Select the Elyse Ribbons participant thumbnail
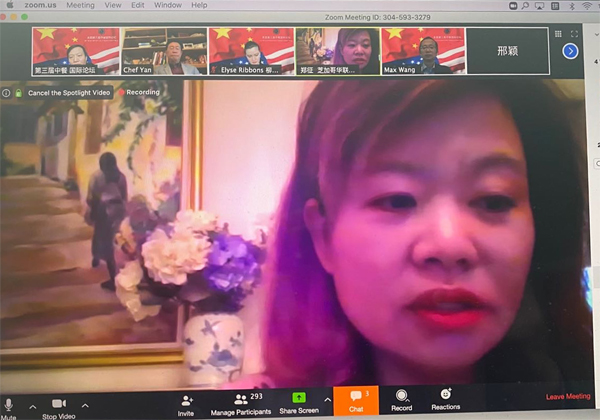600x420 pixels. (x=251, y=51)
